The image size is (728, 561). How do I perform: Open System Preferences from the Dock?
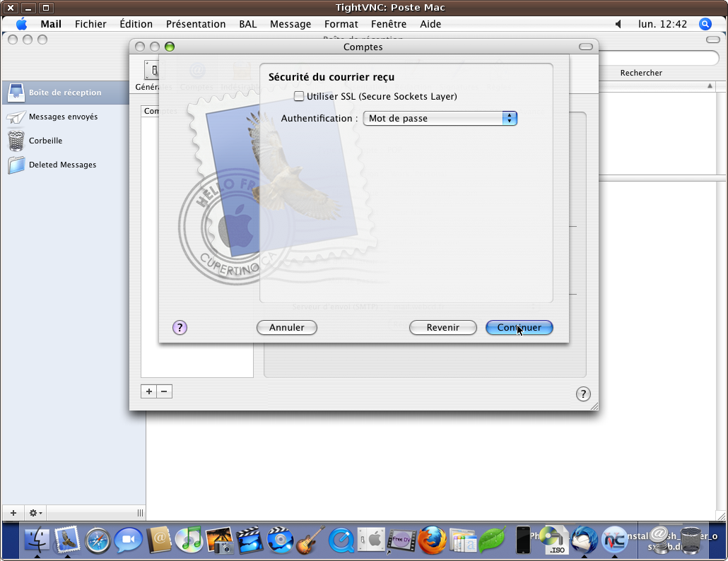(x=372, y=540)
